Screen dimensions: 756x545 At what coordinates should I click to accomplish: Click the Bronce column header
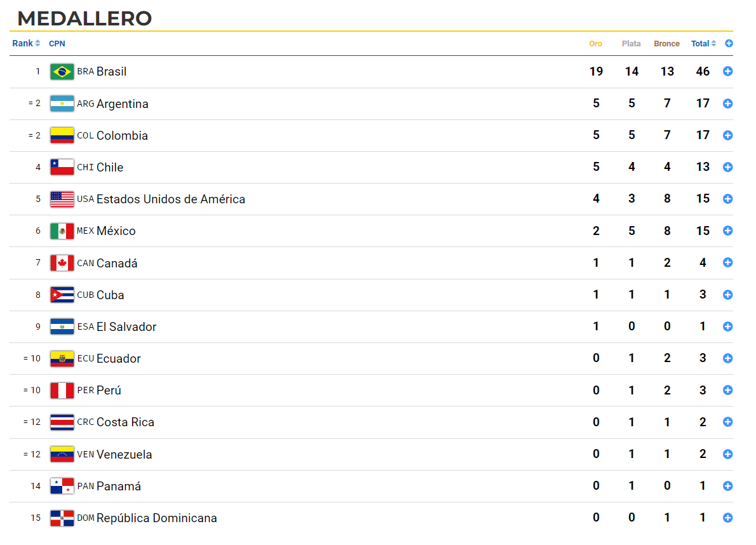(666, 43)
